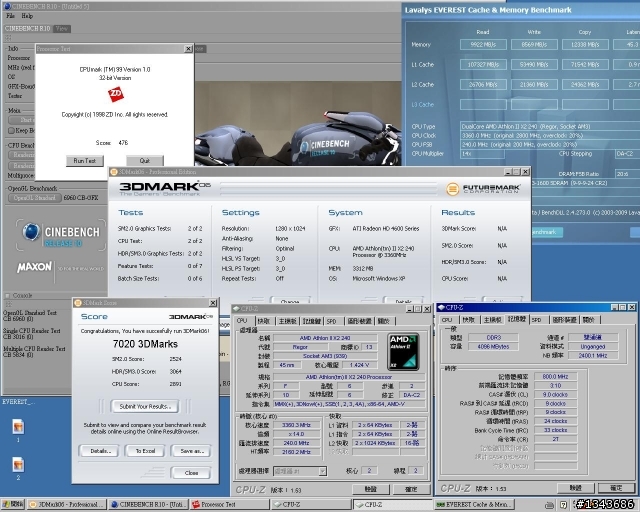This screenshot has width=640, height=512.
Task: Select the CINEBENCH R10 tab
Action: (27, 29)
